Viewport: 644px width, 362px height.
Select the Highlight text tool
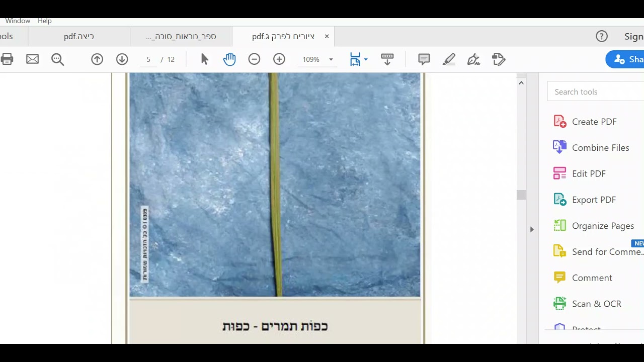pos(449,59)
